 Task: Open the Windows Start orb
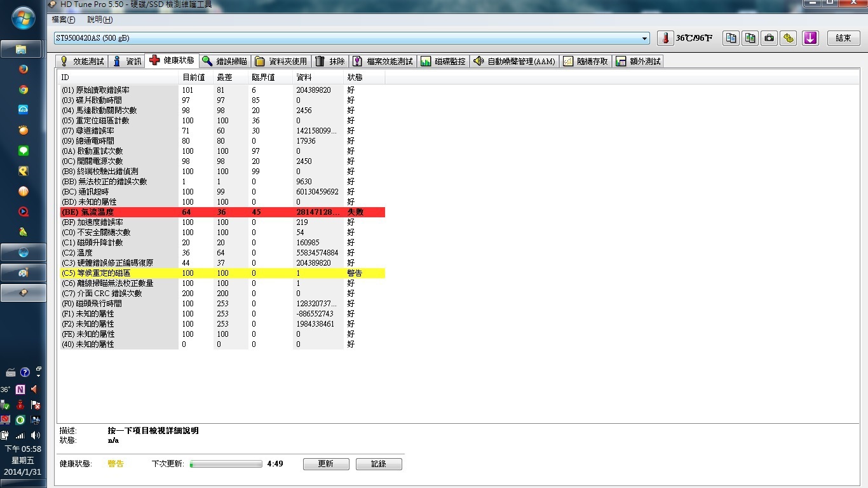click(23, 18)
